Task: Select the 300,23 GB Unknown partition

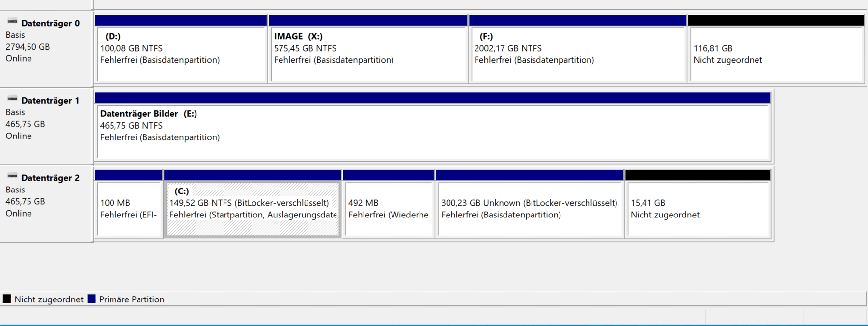Action: [530, 209]
